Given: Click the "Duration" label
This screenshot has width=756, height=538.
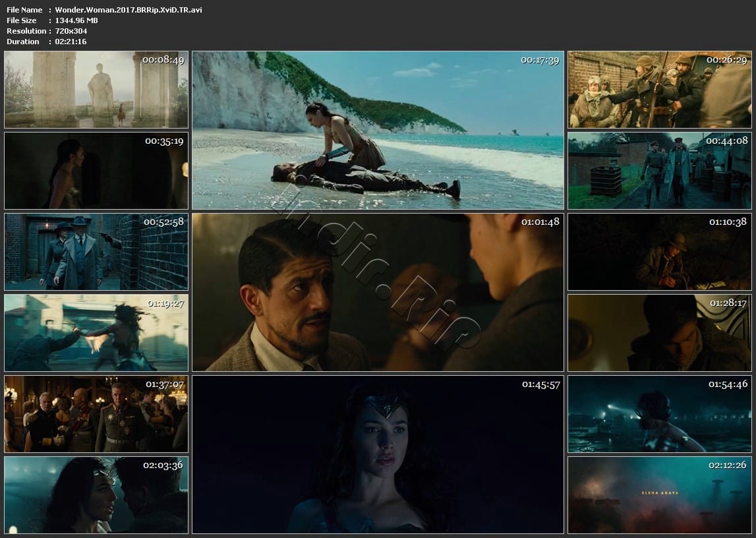Looking at the screenshot, I should [x=23, y=42].
